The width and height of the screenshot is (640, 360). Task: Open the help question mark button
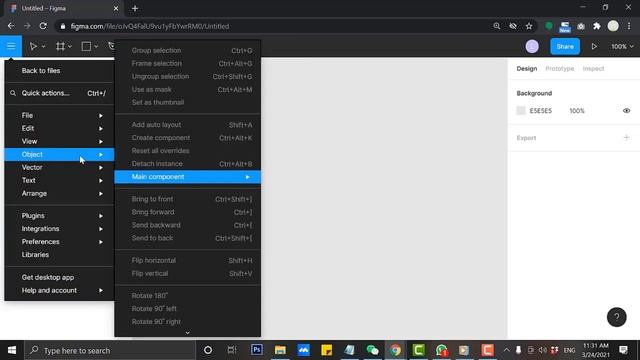tap(616, 317)
